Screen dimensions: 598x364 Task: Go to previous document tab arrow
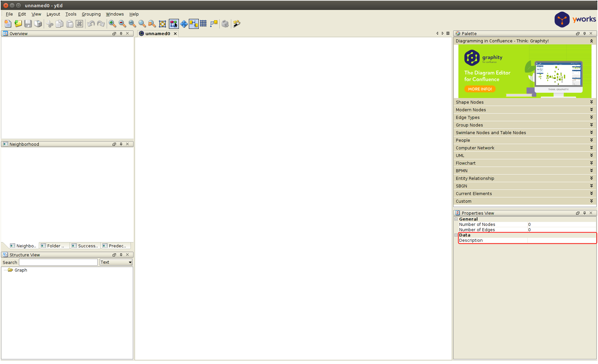point(437,33)
